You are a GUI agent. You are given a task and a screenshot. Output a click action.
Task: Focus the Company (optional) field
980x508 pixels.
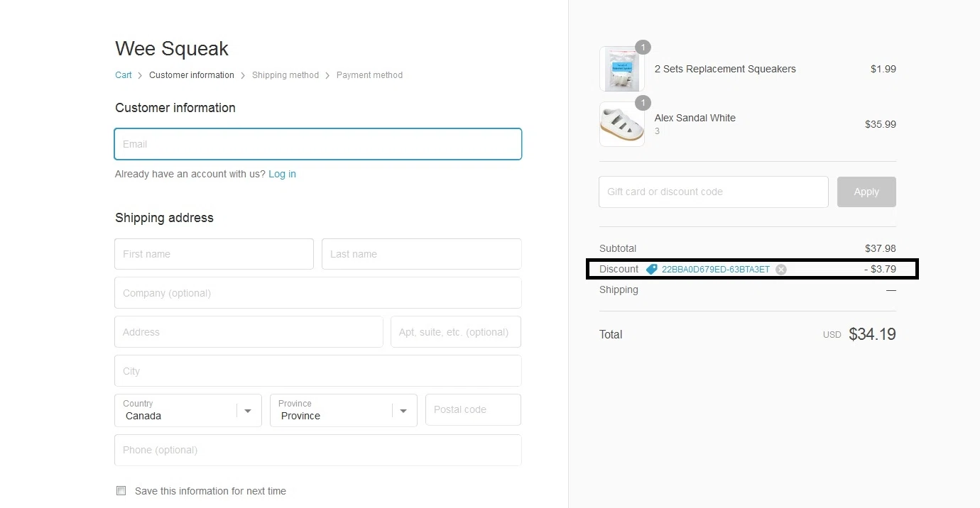coord(318,293)
